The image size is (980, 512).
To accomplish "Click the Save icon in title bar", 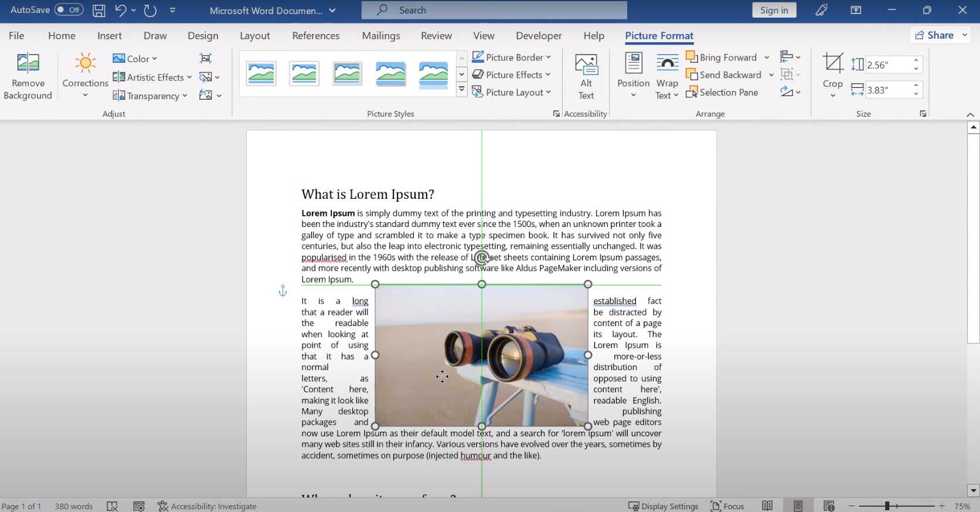I will pyautogui.click(x=99, y=11).
